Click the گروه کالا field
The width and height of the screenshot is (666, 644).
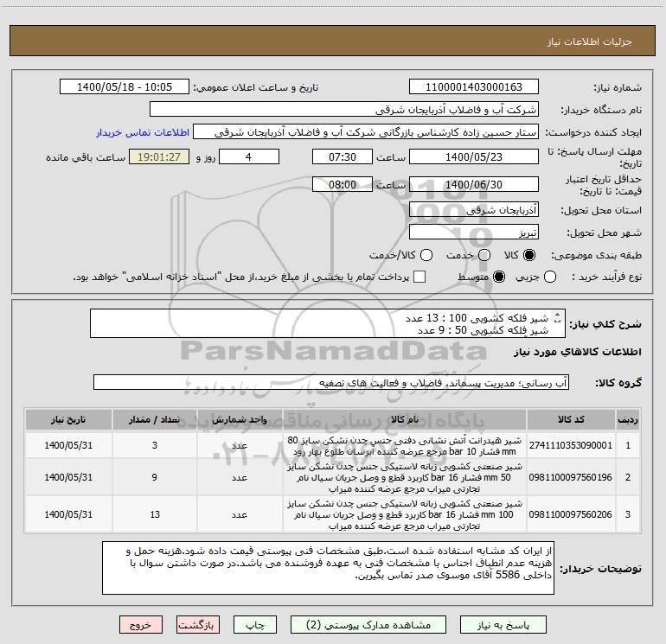tap(331, 382)
